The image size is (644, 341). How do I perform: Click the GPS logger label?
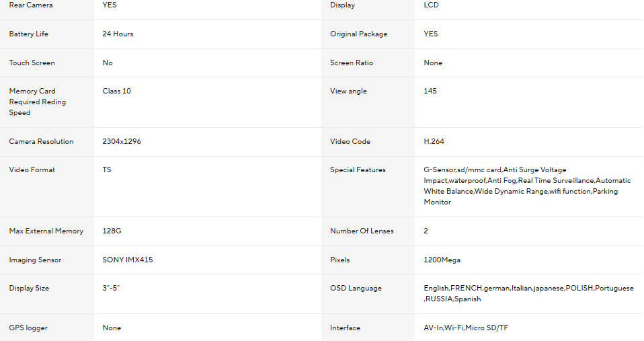(x=28, y=328)
